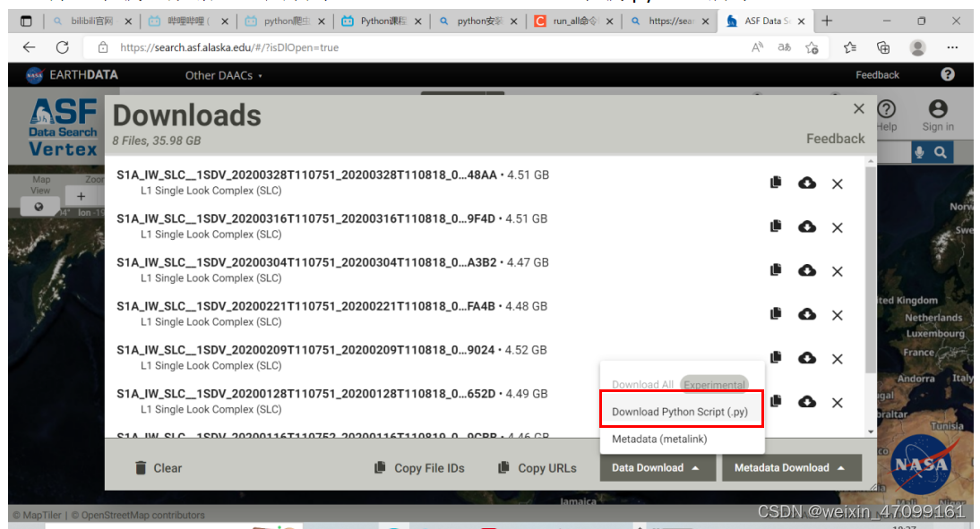Switch to the run_all命令 browser tab
The width and height of the screenshot is (980, 529).
pyautogui.click(x=574, y=21)
